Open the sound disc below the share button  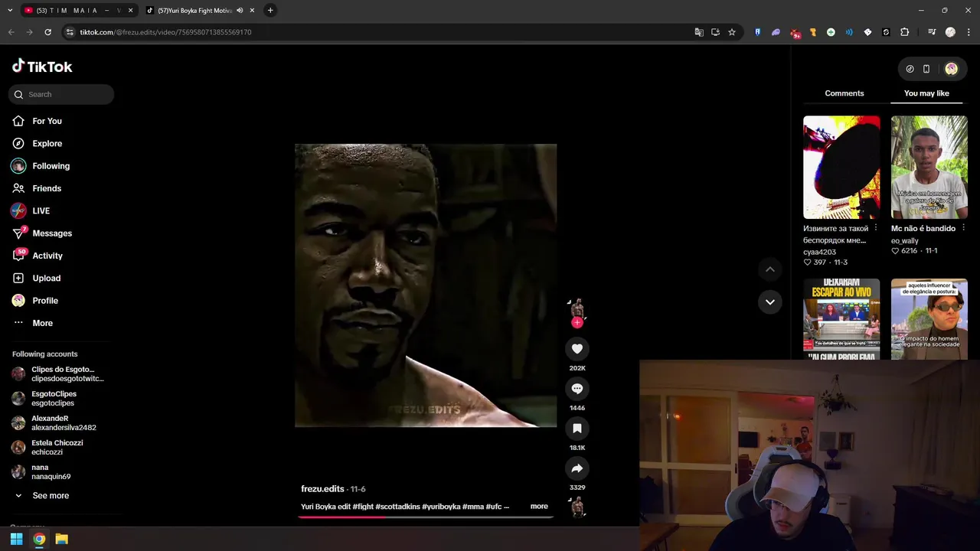tap(577, 507)
